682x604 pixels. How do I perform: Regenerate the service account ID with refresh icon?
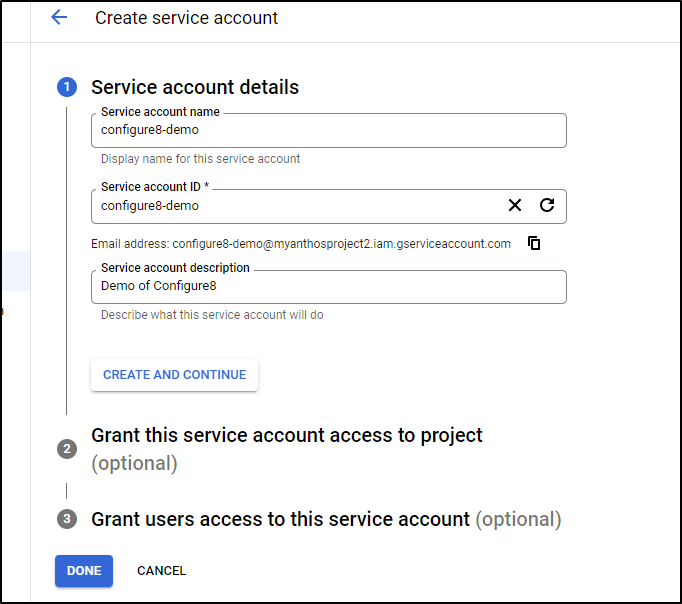coord(547,205)
